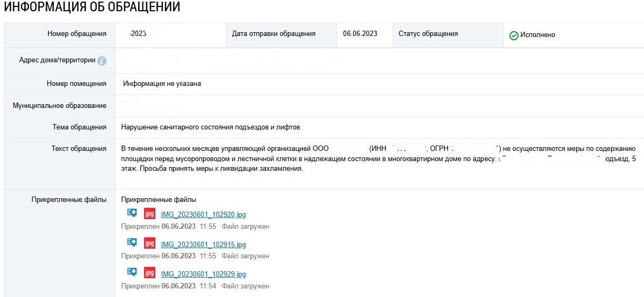This screenshot has width=644, height=297.
Task: Click the left column Прикрепленные файлы label
Action: pyautogui.click(x=69, y=200)
